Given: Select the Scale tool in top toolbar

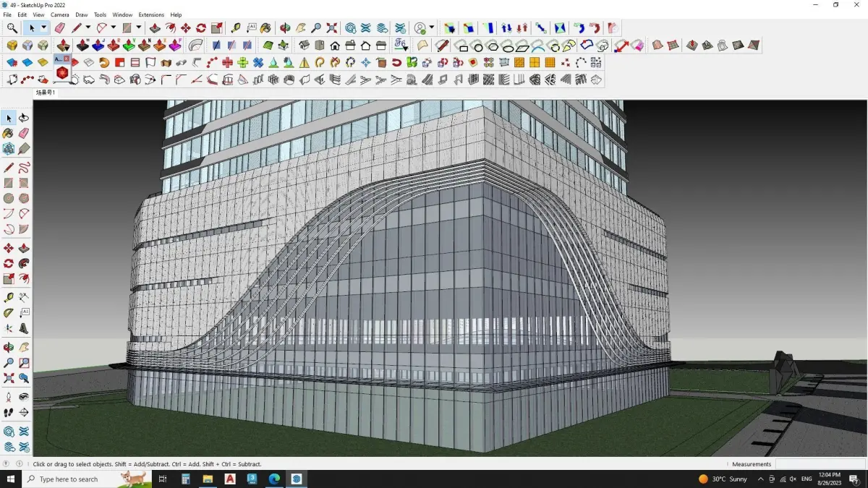Looking at the screenshot, I should 217,28.
